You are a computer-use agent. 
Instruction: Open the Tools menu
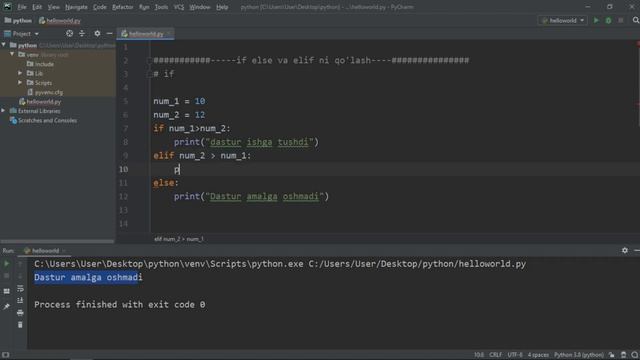tap(161, 7)
